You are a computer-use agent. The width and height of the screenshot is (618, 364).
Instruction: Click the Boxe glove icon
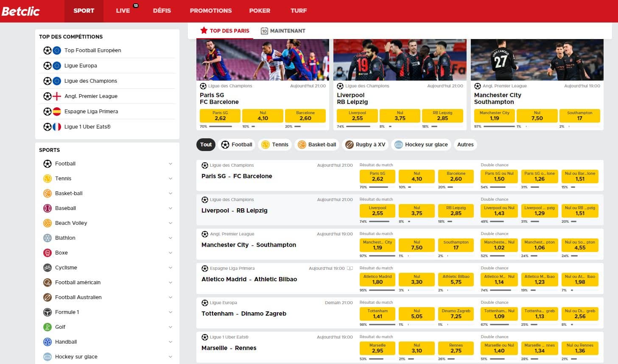point(48,253)
